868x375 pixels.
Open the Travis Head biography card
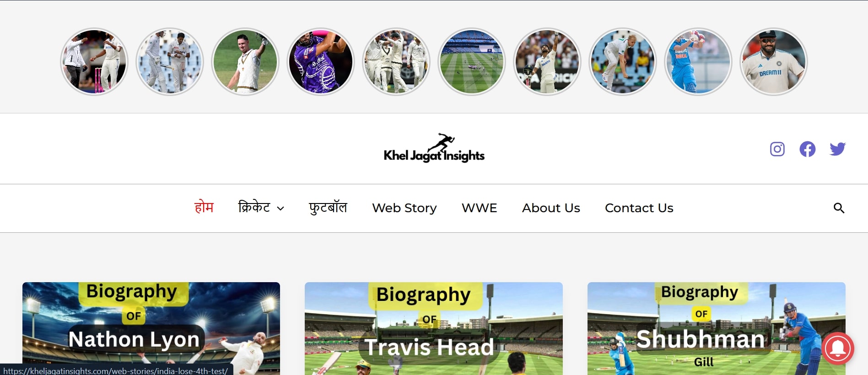tap(434, 328)
